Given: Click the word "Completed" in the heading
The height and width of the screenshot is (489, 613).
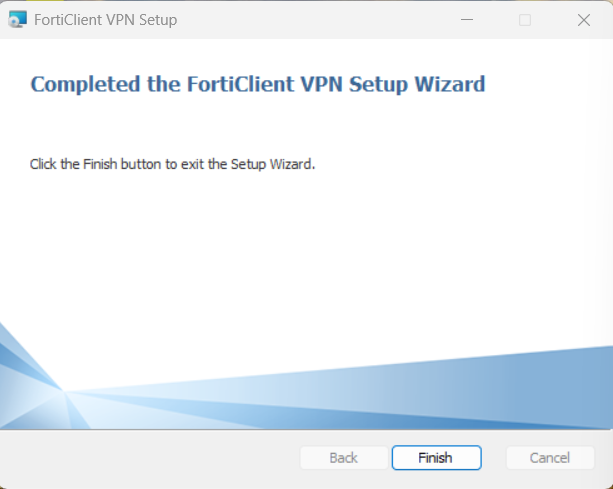Looking at the screenshot, I should pos(86,84).
